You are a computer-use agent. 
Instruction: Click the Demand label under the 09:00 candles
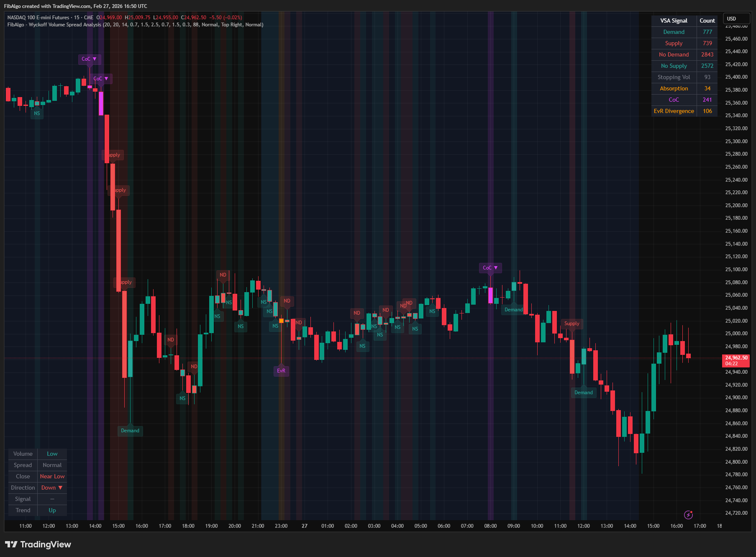(513, 309)
